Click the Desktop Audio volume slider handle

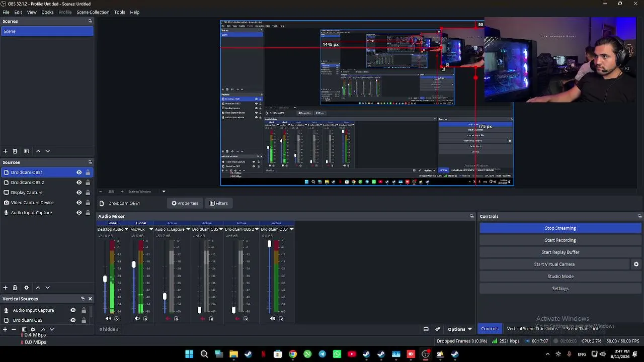pos(105,279)
